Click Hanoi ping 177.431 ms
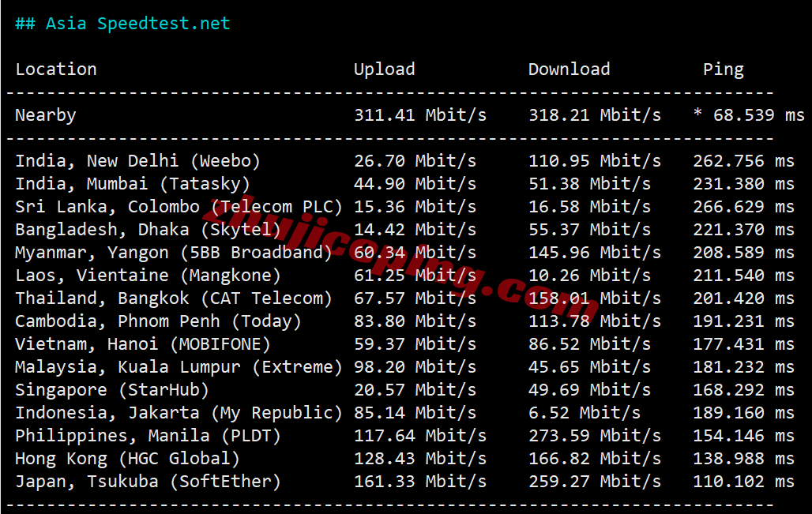This screenshot has height=514, width=812. pos(743,344)
